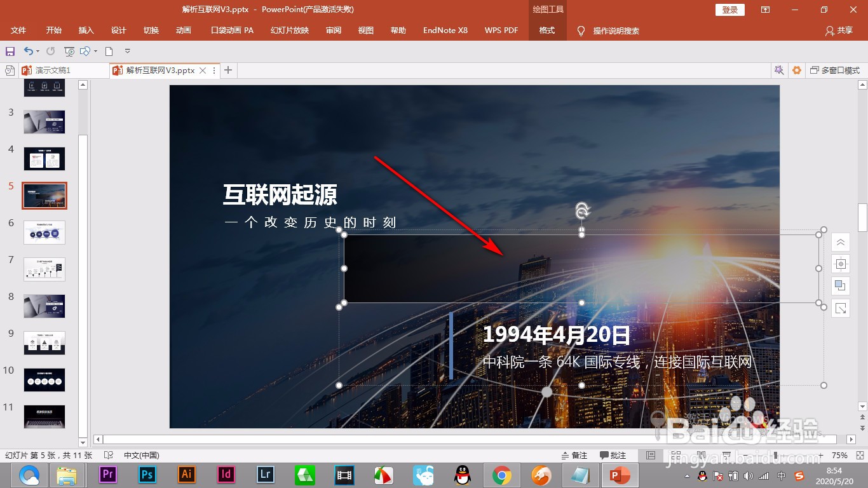The width and height of the screenshot is (868, 488).
Task: Open the customize quick access toolbar chevron
Action: click(x=127, y=51)
